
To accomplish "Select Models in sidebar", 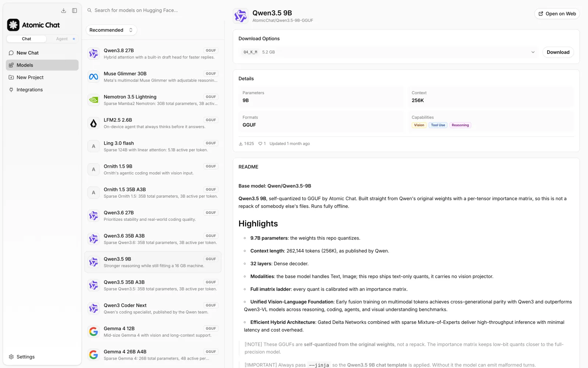I will pyautogui.click(x=42, y=65).
